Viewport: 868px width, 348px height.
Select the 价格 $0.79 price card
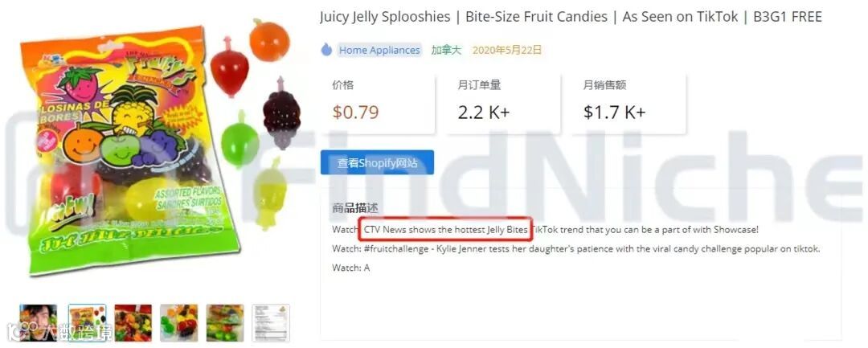(378, 104)
